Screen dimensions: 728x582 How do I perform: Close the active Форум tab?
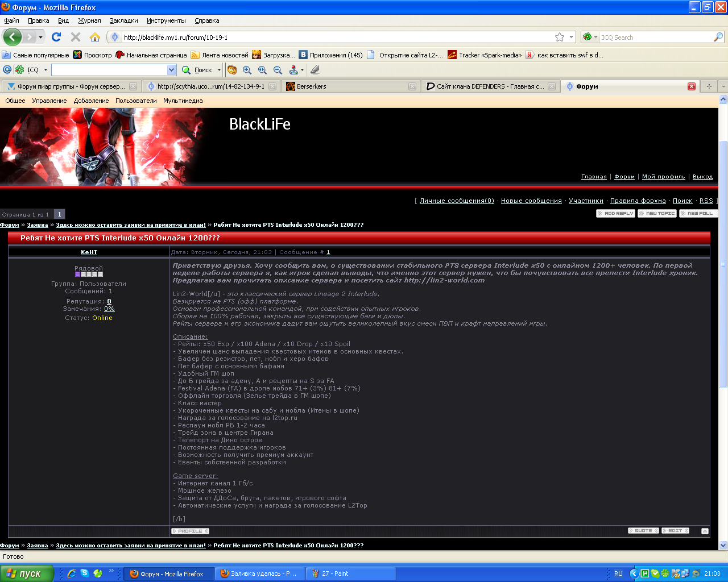[x=692, y=86]
